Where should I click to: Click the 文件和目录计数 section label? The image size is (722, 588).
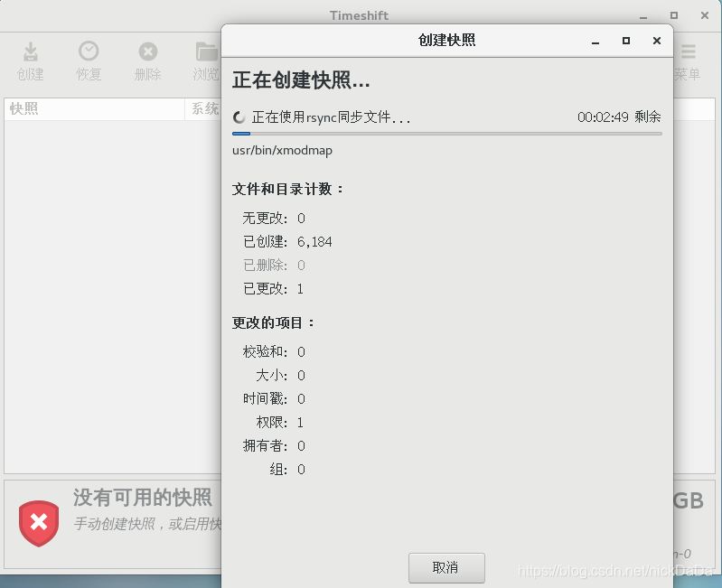287,189
